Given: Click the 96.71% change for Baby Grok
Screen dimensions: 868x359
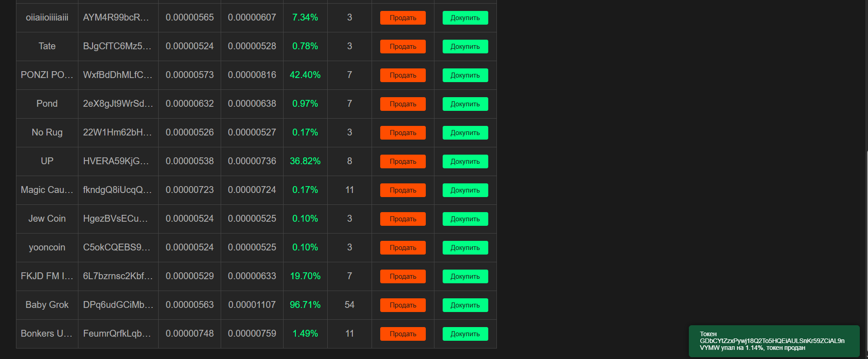Looking at the screenshot, I should [305, 305].
